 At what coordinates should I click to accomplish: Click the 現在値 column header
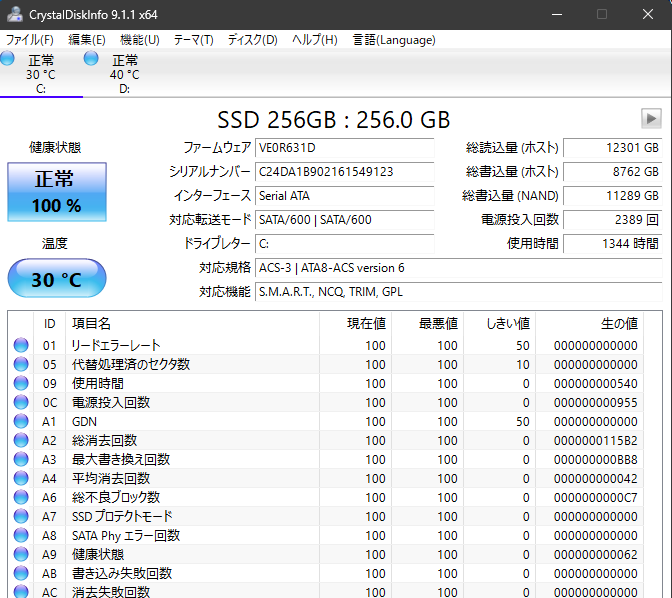coord(355,324)
